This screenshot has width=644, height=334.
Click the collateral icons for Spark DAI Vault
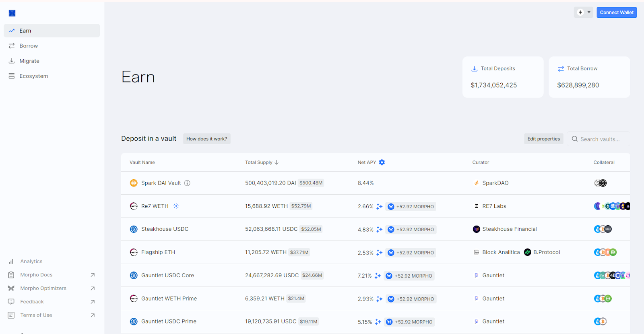601,183
